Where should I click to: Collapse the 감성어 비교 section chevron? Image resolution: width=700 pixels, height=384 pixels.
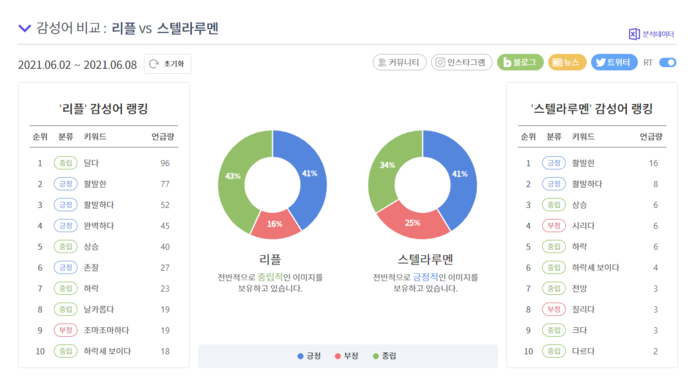pyautogui.click(x=25, y=29)
